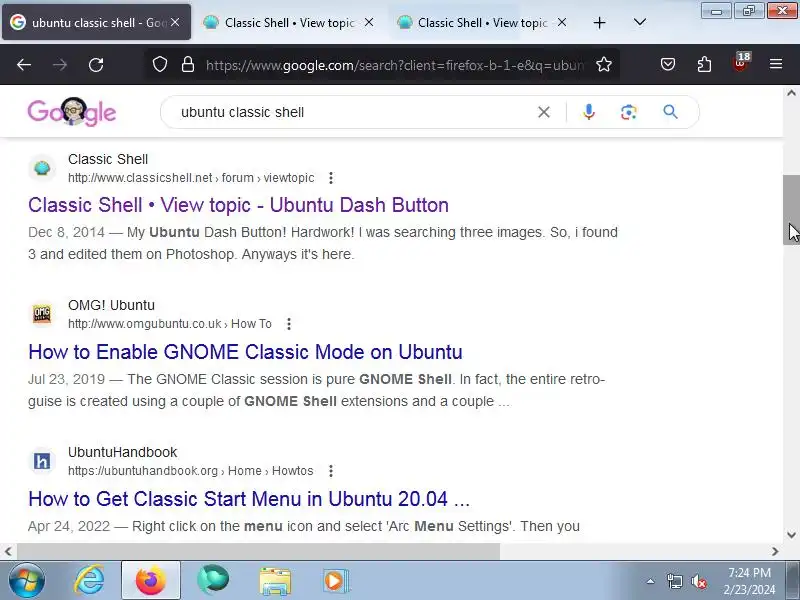Submit search with magnifier icon
Viewport: 800px width, 600px height.
tap(670, 112)
